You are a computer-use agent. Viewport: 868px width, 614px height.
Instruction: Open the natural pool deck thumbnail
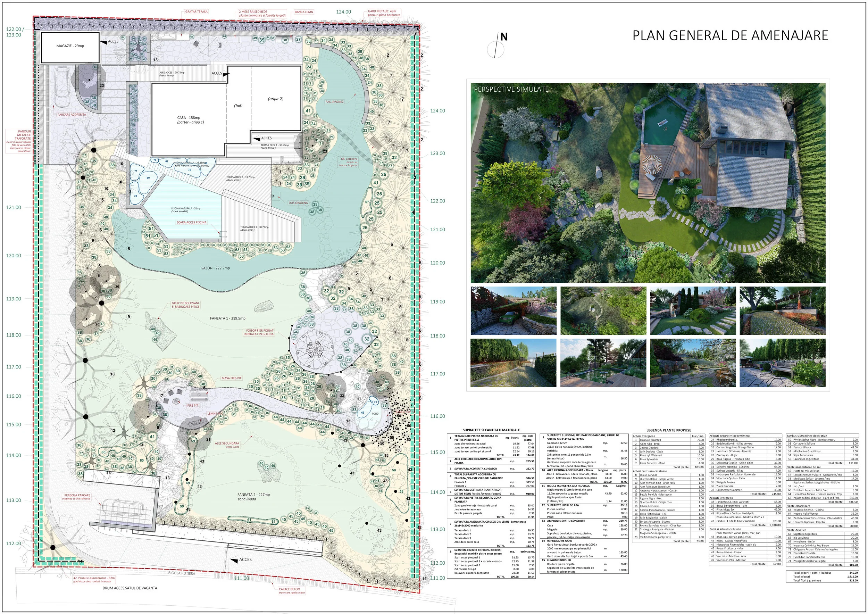[603, 363]
